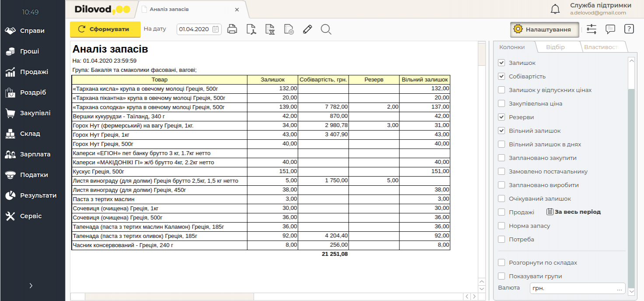
Task: Open currency selector next to Валюта
Action: (x=619, y=289)
